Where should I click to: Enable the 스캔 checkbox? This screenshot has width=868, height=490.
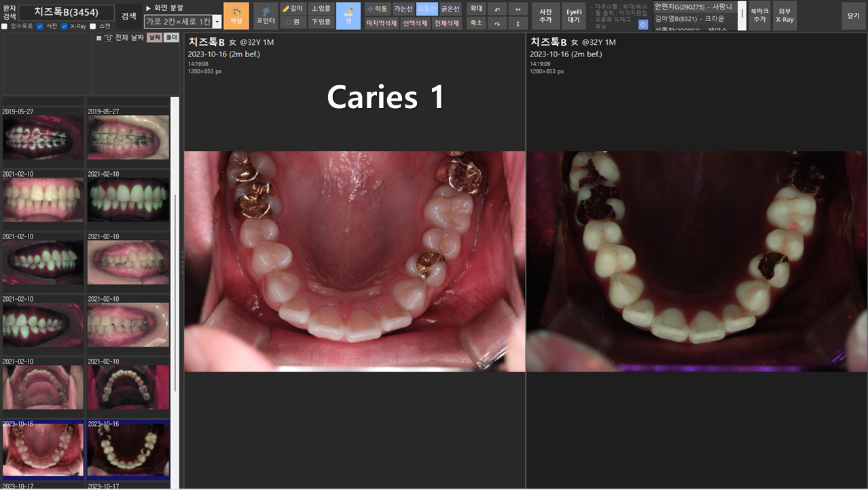(x=93, y=27)
